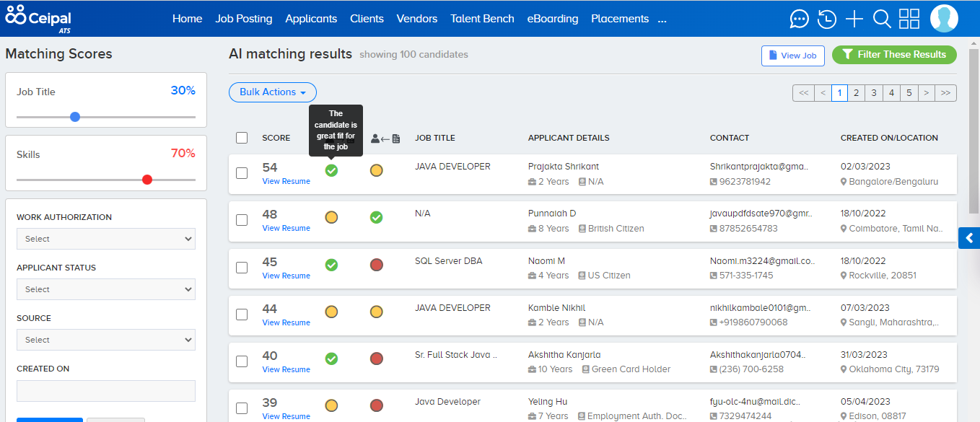
Task: Go to results page 3
Action: 874,92
